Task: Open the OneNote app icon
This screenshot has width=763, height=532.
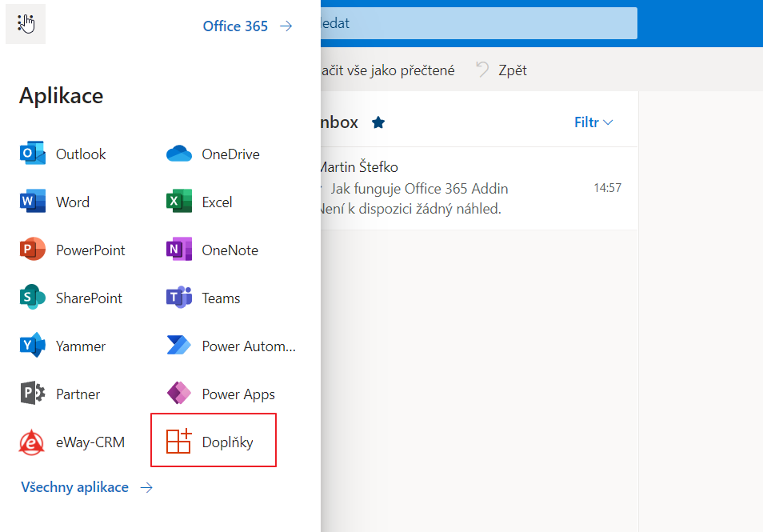Action: 179,250
